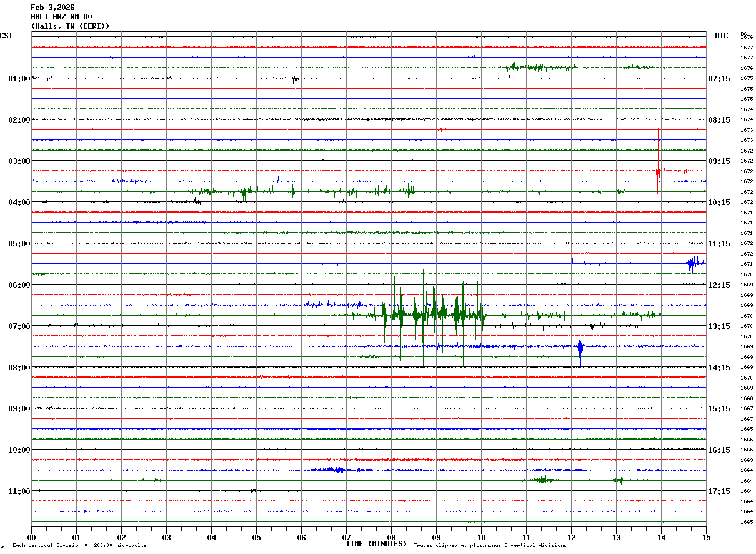Click minute tick label 00 on the axis

[31, 537]
